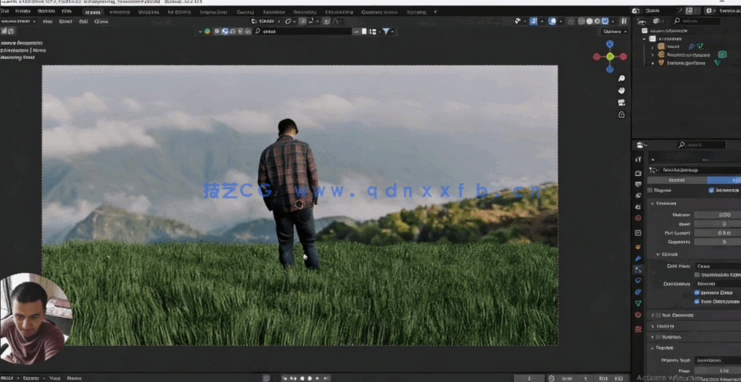
Task: Open the View Layer properties tab
Action: pyautogui.click(x=638, y=195)
